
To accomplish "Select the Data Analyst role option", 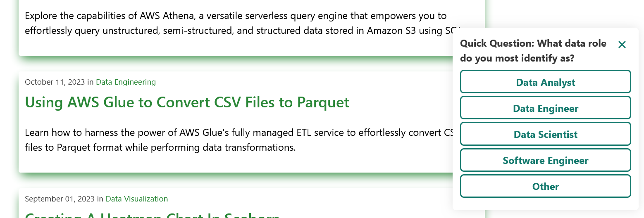I will [545, 82].
